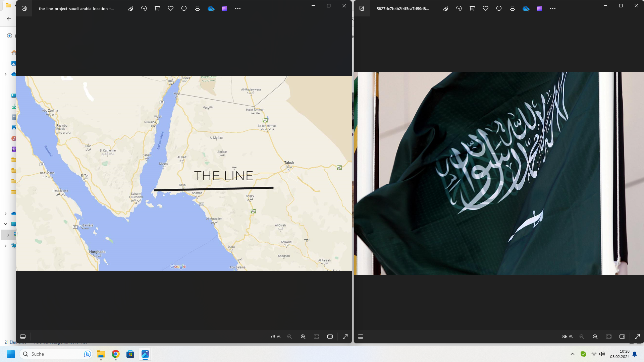644x362 pixels.
Task: Favorite the map image with heart icon
Action: click(x=171, y=9)
